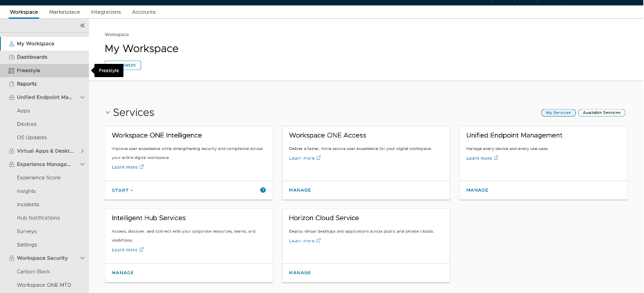Screen dimensions: 644x293
Task: Open the START dropdown for Intelligence
Action: 122,190
